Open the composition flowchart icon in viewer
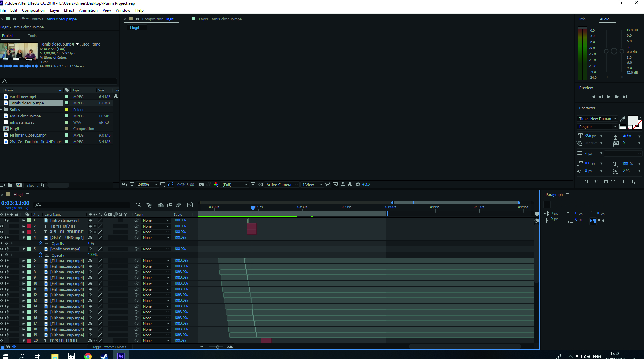The height and width of the screenshot is (359, 644). (350, 185)
